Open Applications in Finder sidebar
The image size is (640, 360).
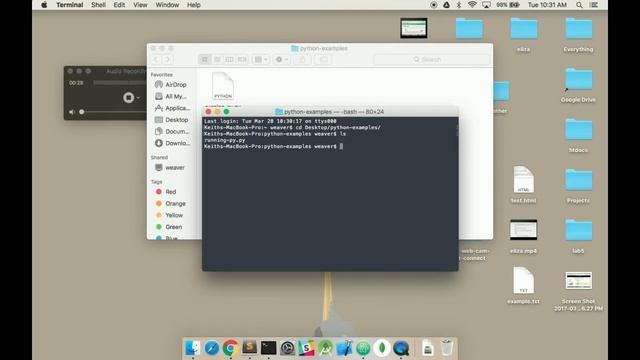[172, 108]
